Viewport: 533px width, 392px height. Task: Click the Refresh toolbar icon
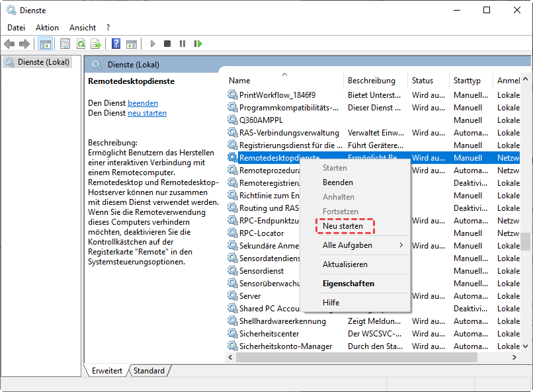point(81,44)
